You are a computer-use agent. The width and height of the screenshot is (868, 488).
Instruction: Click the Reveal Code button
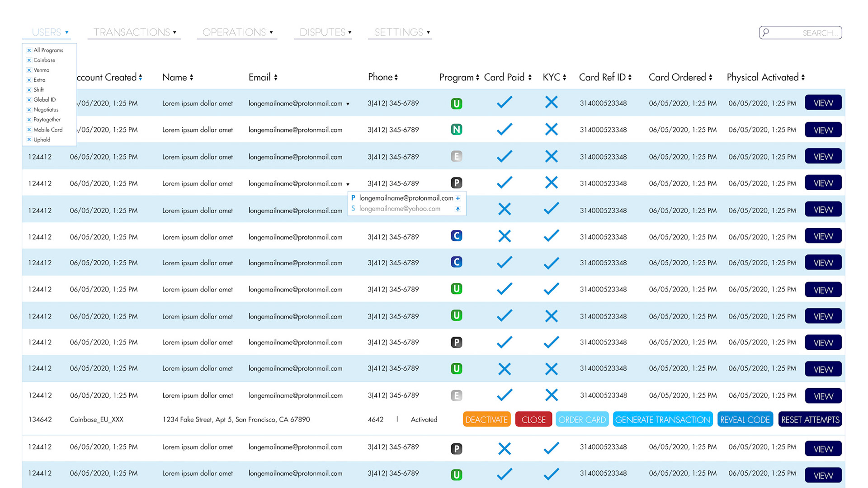tap(745, 419)
